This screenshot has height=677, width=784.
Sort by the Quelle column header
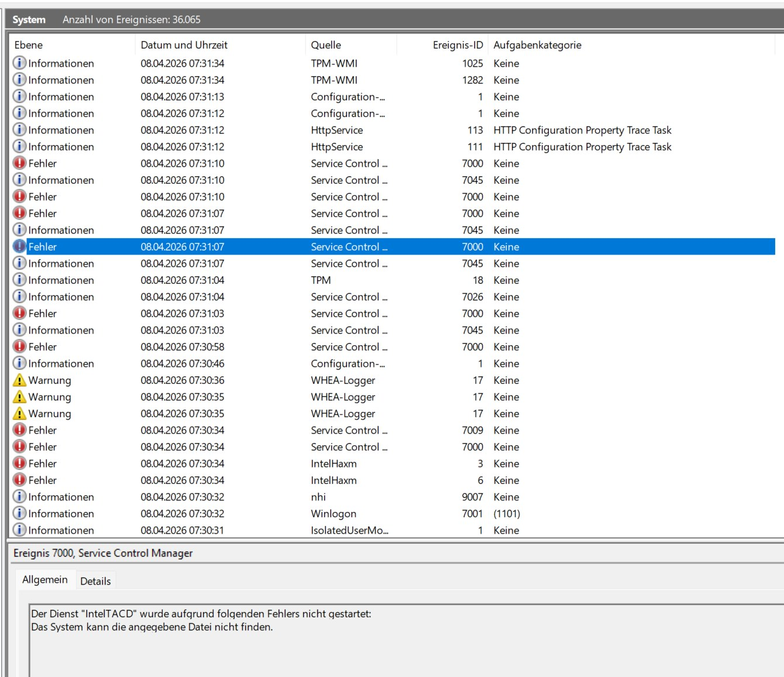pos(351,45)
